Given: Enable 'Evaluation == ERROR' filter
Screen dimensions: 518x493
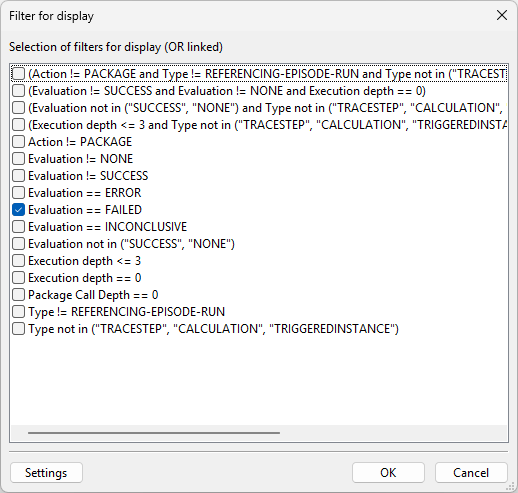Looking at the screenshot, I should pyautogui.click(x=18, y=193).
